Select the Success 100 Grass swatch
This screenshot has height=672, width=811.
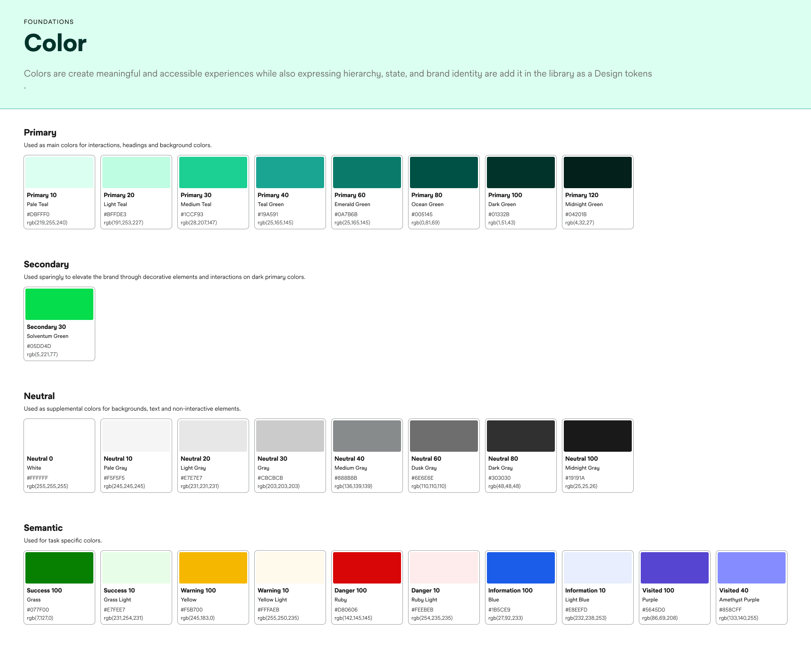[59, 568]
